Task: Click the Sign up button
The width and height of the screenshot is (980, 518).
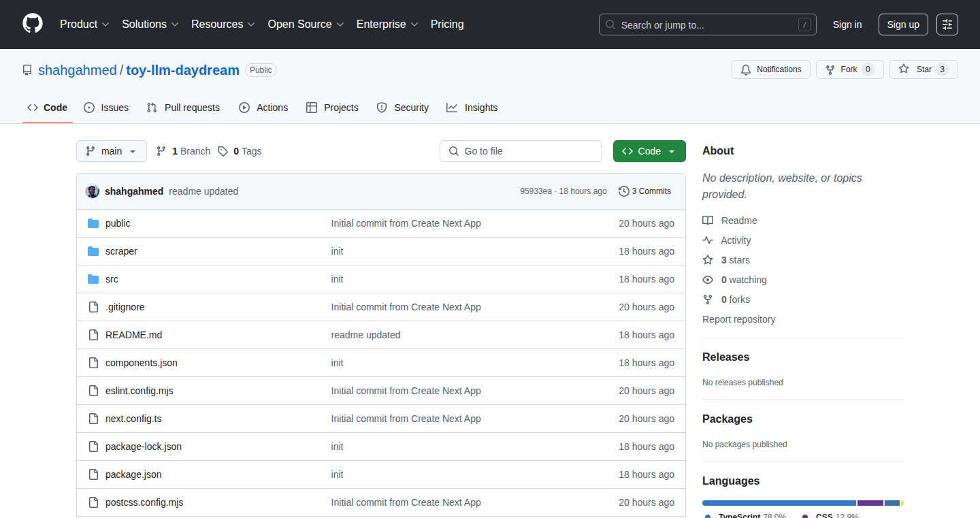Action: [903, 25]
